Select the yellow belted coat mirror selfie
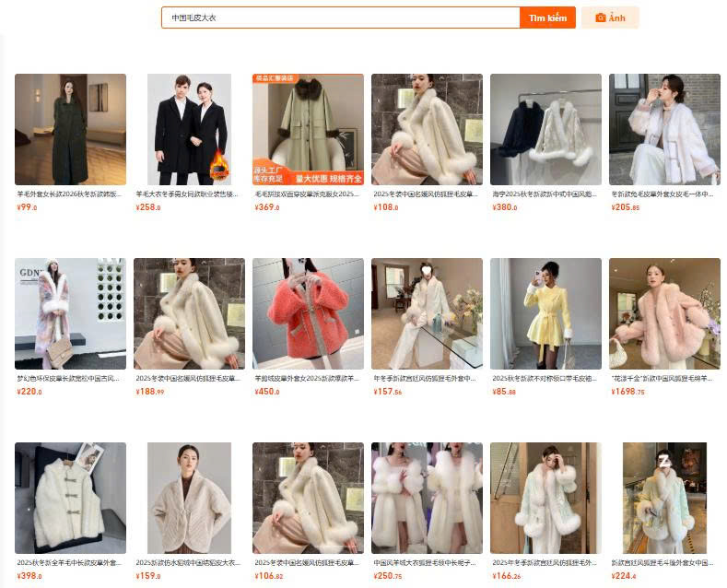The height and width of the screenshot is (588, 727). coord(545,313)
